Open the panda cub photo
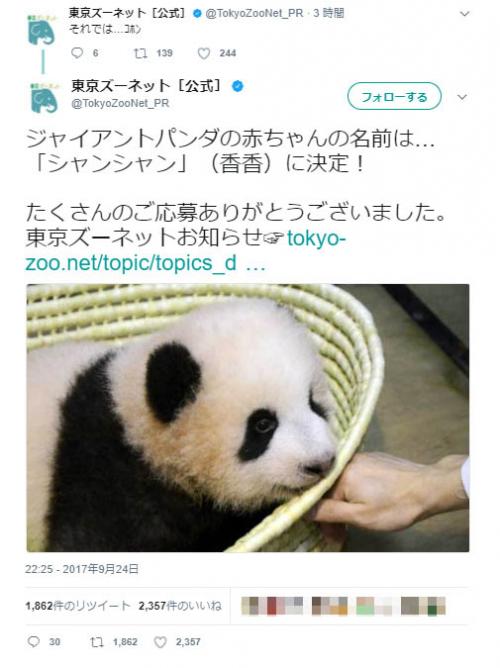 tap(248, 418)
